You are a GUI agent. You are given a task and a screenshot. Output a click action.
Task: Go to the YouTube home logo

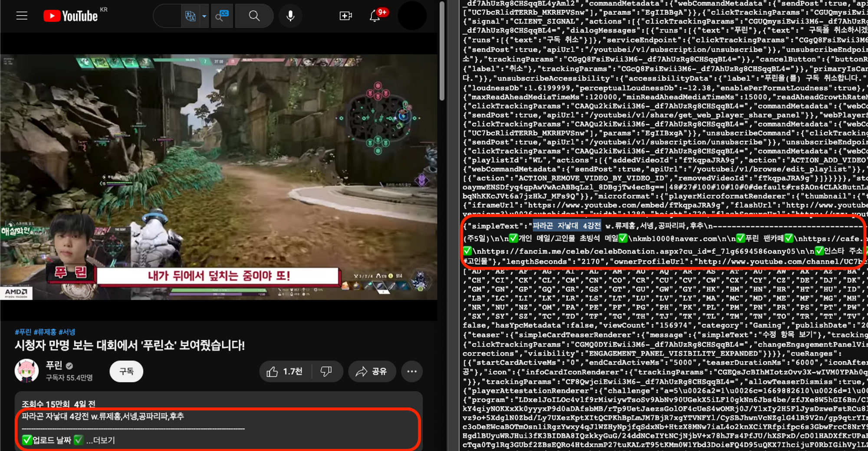point(71,16)
